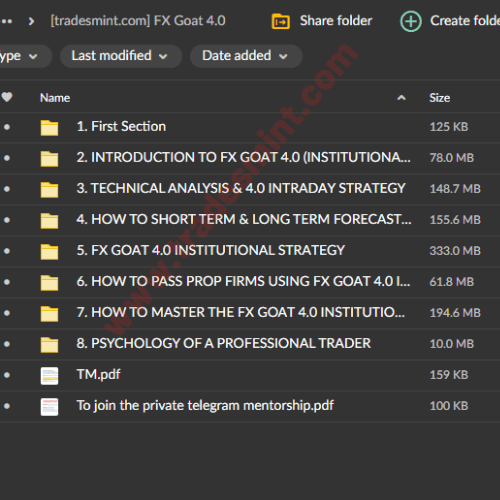Open 5. FX GOAT 4.0 INSTITUTIONAL STRATEGY folder
Image resolution: width=500 pixels, height=500 pixels.
point(211,250)
